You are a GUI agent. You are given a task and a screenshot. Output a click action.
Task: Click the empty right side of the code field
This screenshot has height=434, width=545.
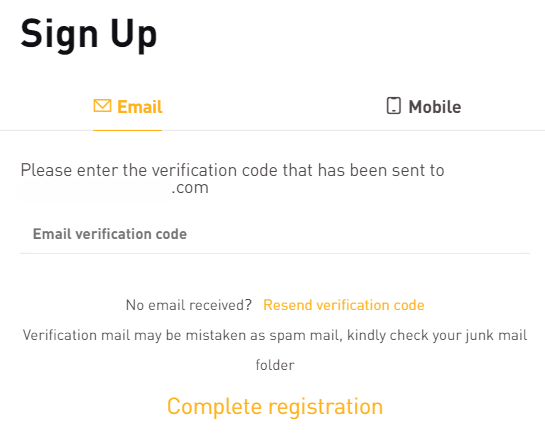pos(417,234)
